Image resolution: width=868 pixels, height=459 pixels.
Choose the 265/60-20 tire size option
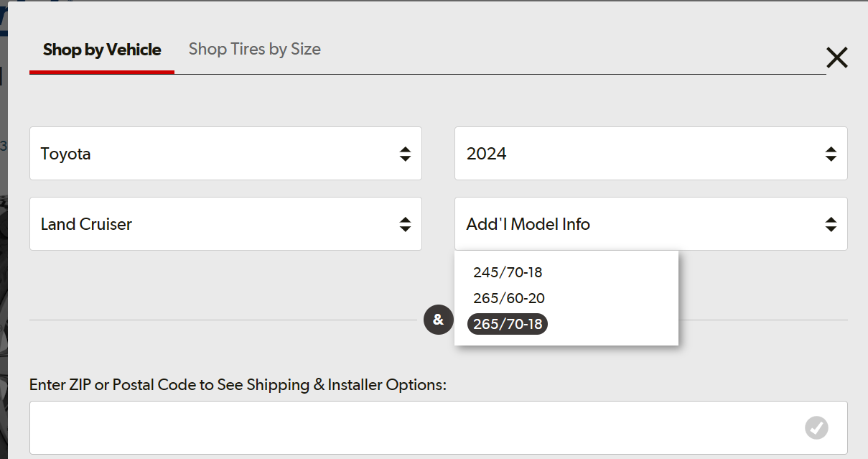coord(509,298)
